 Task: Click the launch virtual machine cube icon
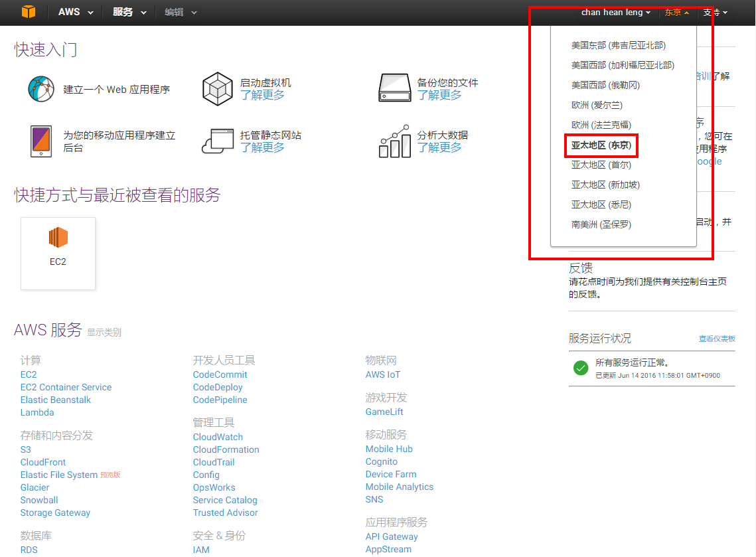(218, 89)
